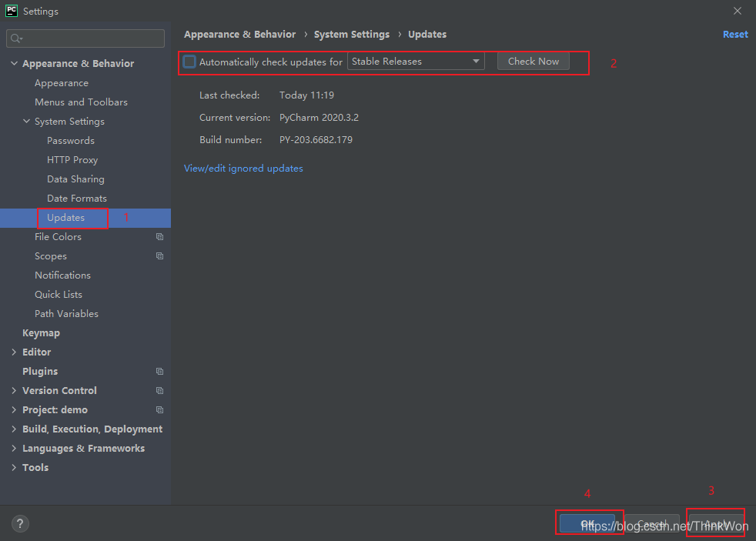Click the build number 'PY-203.6682.179'

coord(316,140)
